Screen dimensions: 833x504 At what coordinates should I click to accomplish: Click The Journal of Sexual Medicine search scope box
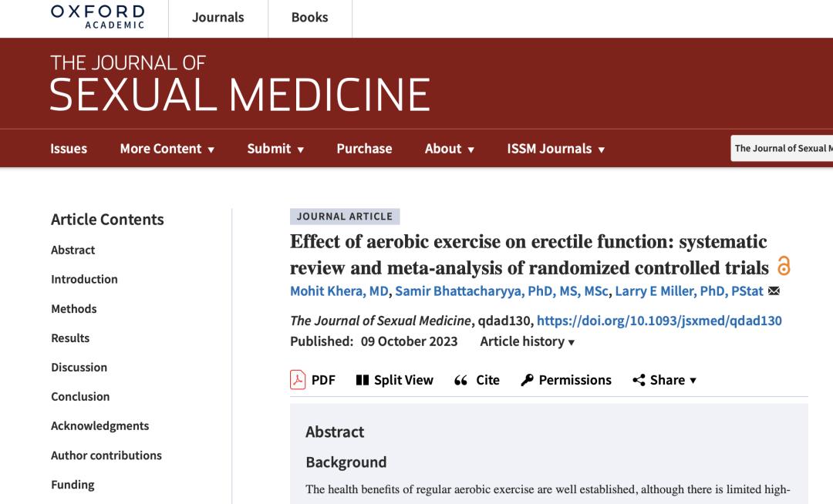click(x=781, y=149)
